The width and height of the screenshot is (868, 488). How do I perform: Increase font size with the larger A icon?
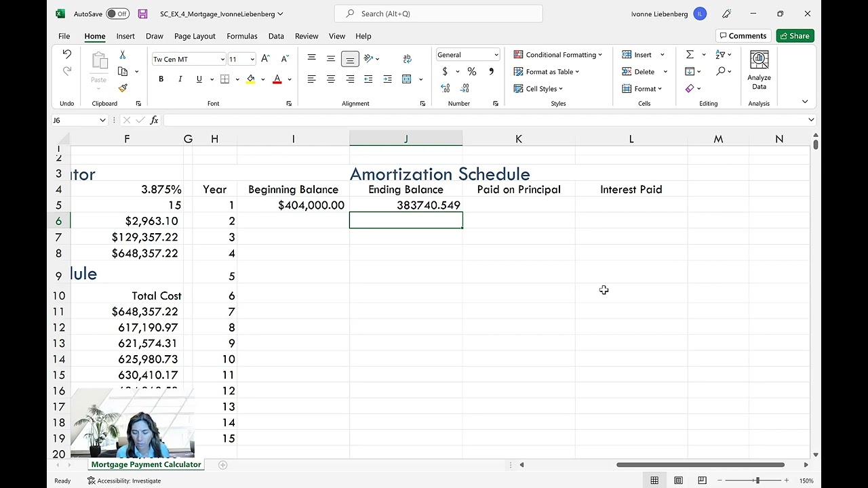click(x=265, y=59)
